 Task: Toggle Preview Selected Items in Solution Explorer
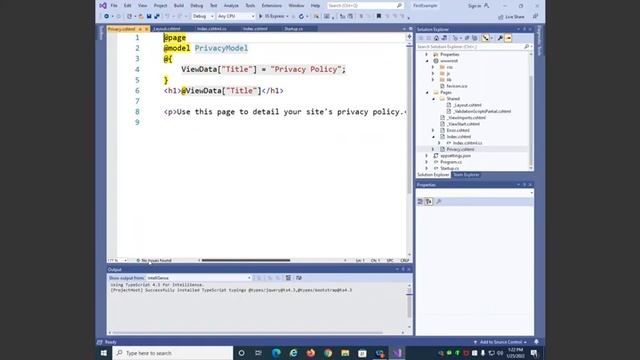(508, 38)
